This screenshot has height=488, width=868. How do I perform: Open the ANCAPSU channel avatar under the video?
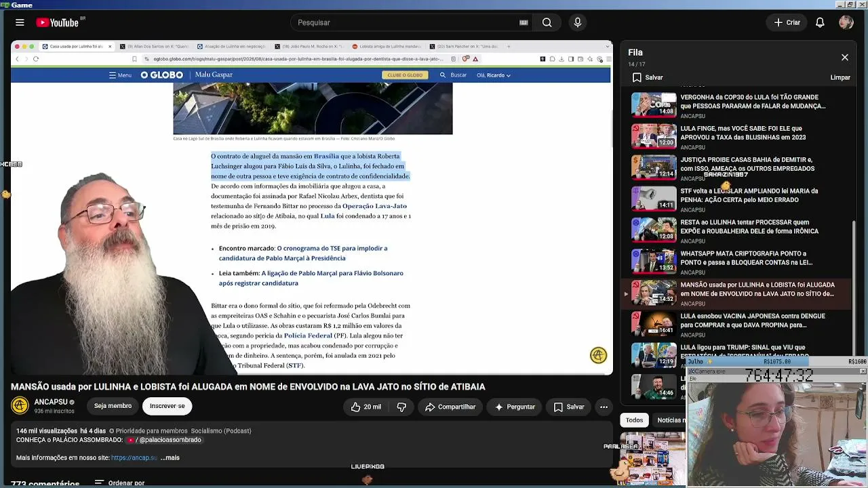click(20, 405)
